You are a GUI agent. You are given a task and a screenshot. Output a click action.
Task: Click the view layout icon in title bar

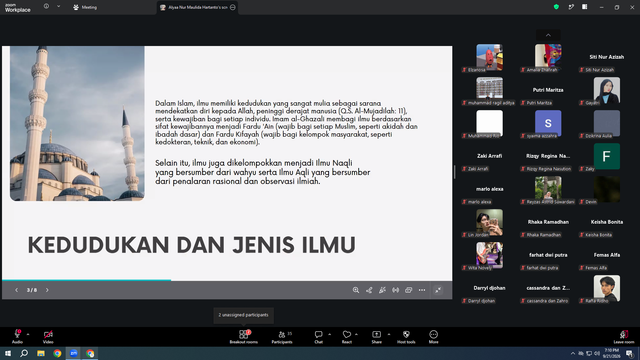pos(584,7)
